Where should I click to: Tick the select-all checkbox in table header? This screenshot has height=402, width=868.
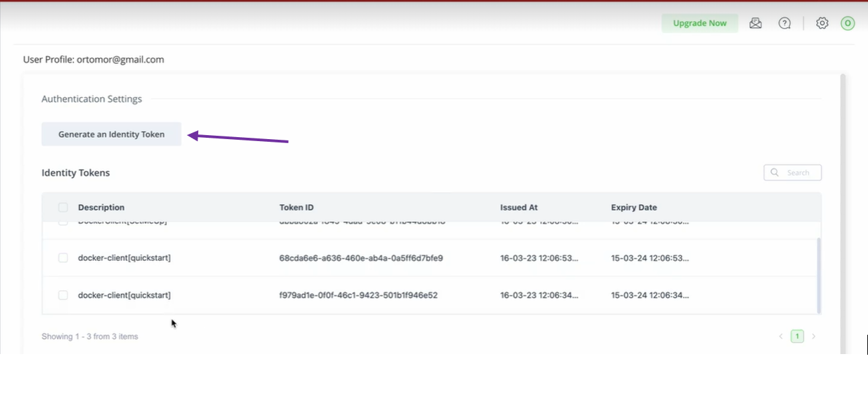click(x=63, y=208)
